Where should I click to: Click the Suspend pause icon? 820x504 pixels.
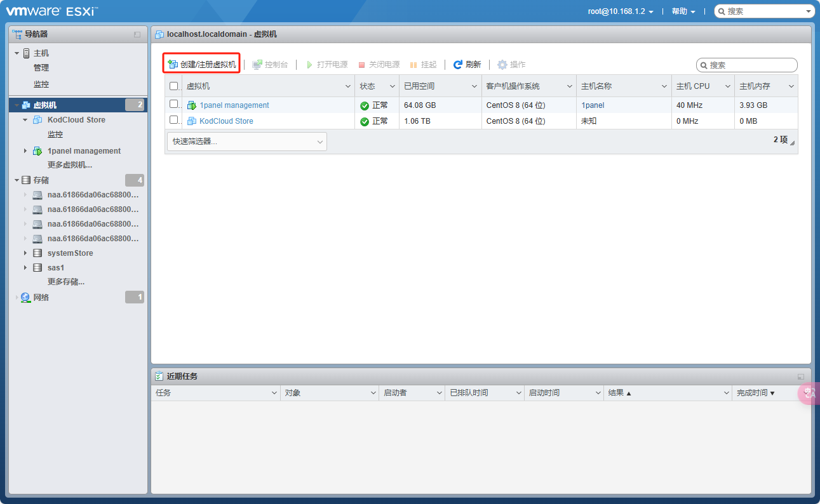pyautogui.click(x=413, y=65)
